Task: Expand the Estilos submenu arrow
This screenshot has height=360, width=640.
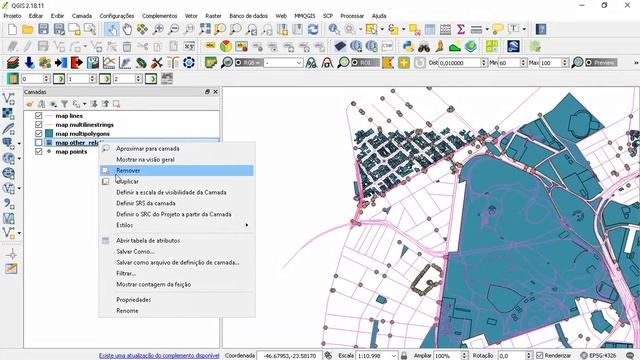Action: (247, 225)
